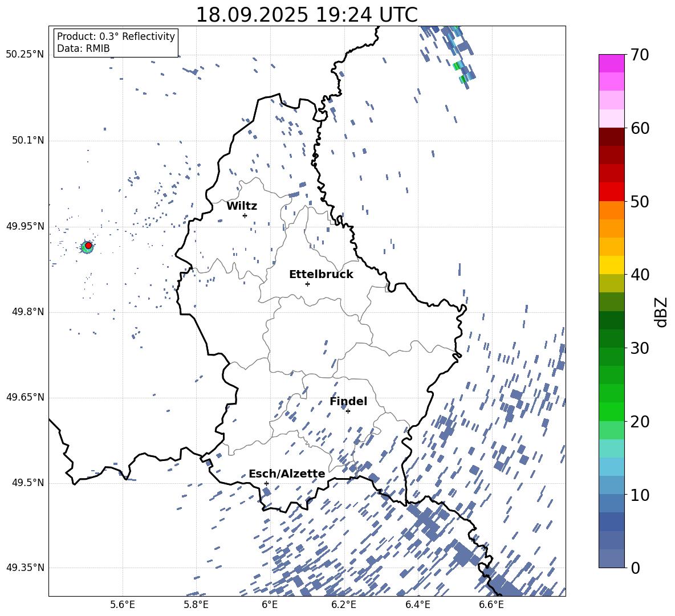Click the 50 colorbar tick label
Image resolution: width=675 pixels, height=616 pixels.
(x=639, y=201)
